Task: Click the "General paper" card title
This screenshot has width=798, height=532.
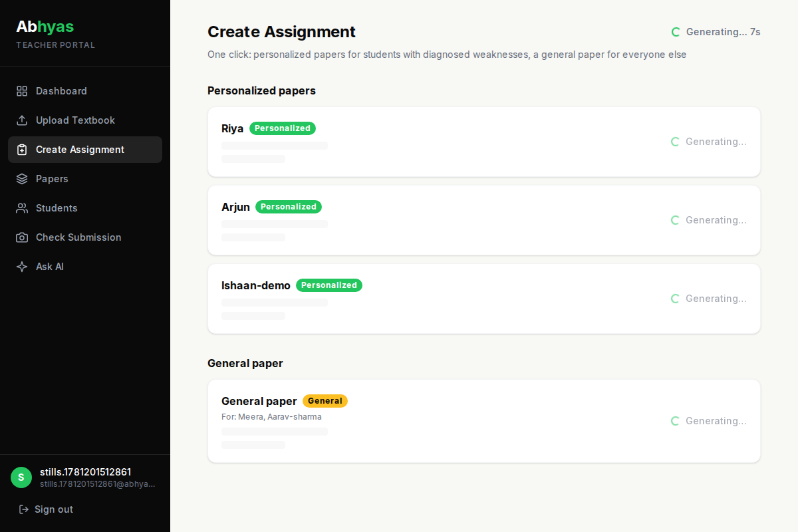Action: tap(259, 401)
